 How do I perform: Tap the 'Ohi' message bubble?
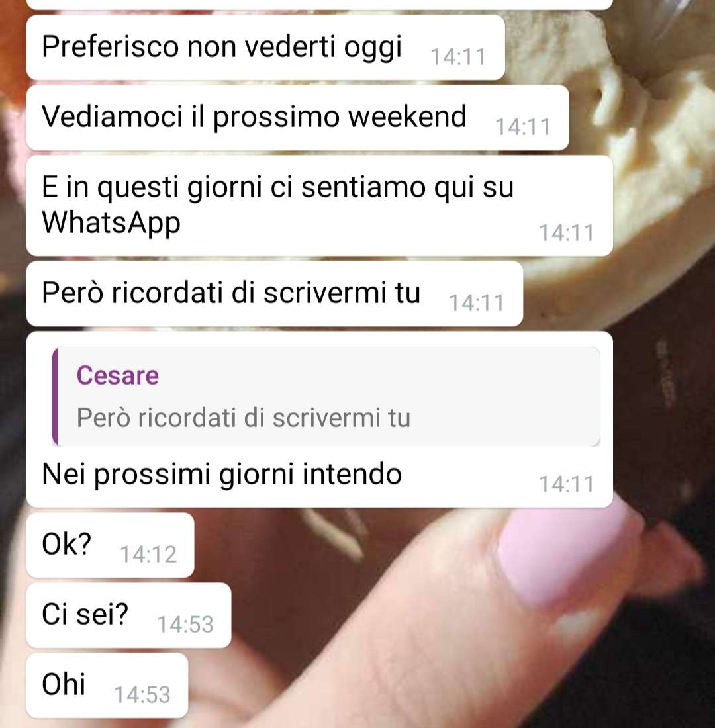[x=107, y=685]
